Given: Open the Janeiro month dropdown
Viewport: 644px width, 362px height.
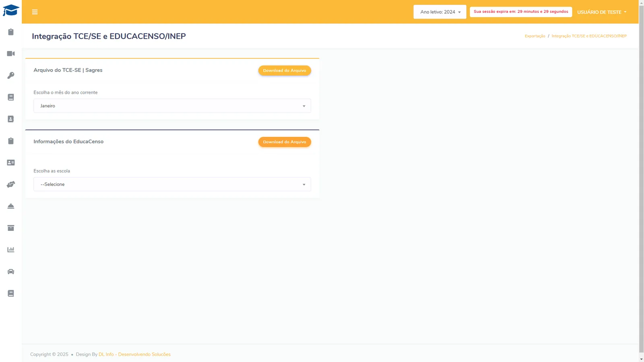Looking at the screenshot, I should (x=172, y=106).
